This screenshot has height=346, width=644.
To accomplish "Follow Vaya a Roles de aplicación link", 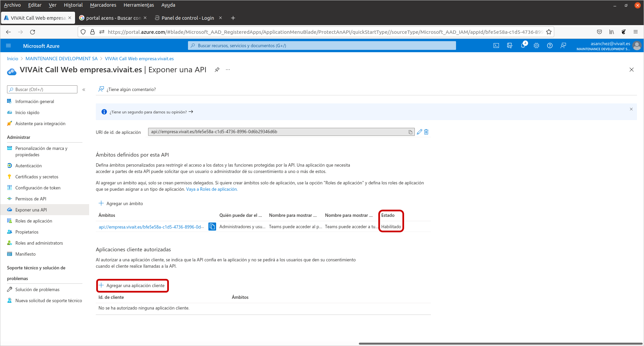I will [x=212, y=189].
